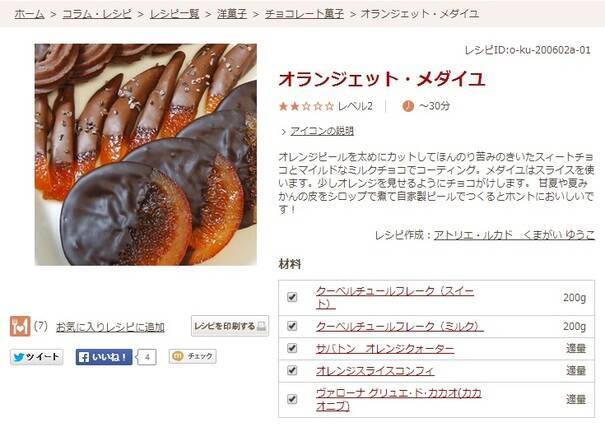Open チョコレート菓子 in the breadcrumb

click(304, 14)
